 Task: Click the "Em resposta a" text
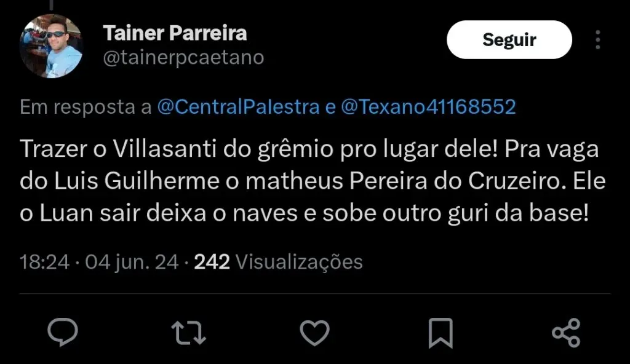click(86, 108)
